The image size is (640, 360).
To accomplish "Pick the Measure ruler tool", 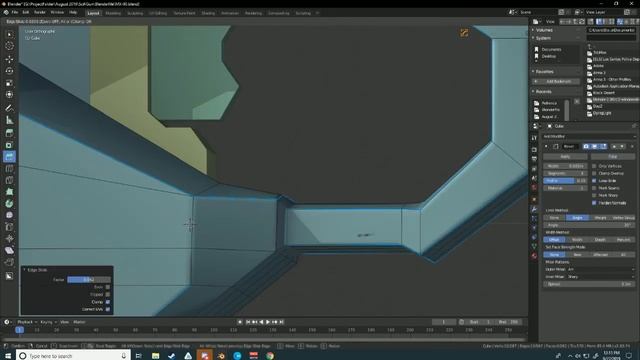I will coord(9,120).
